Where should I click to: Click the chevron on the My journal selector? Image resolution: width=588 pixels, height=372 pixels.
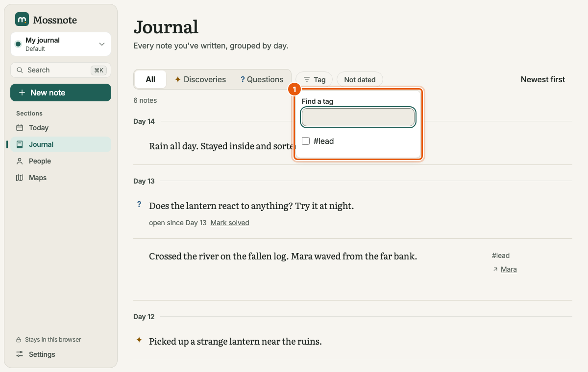click(x=102, y=44)
